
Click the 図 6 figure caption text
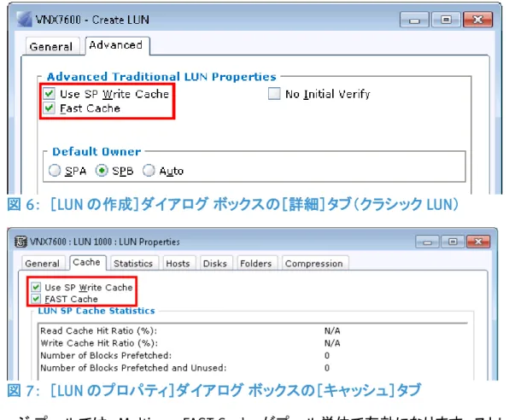233,204
